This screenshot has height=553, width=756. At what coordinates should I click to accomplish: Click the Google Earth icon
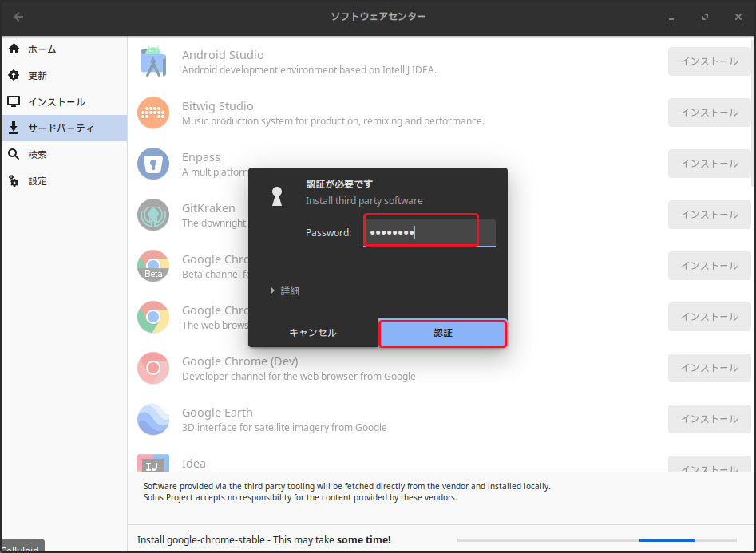pyautogui.click(x=152, y=419)
